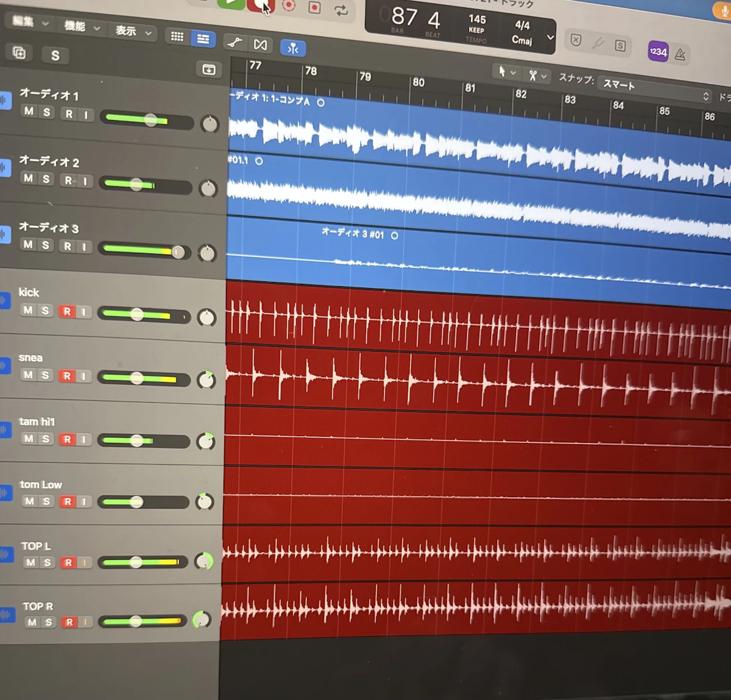Image resolution: width=731 pixels, height=700 pixels.
Task: Toggle the 1234 count-in button
Action: tap(658, 52)
